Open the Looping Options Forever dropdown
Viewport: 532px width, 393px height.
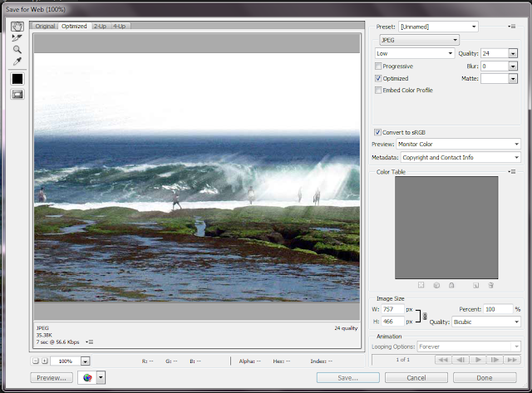pos(469,346)
